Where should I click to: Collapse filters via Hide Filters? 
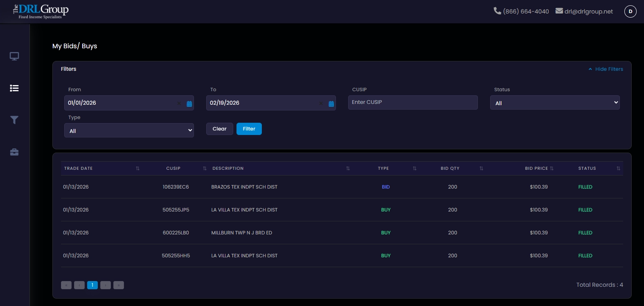coord(606,69)
